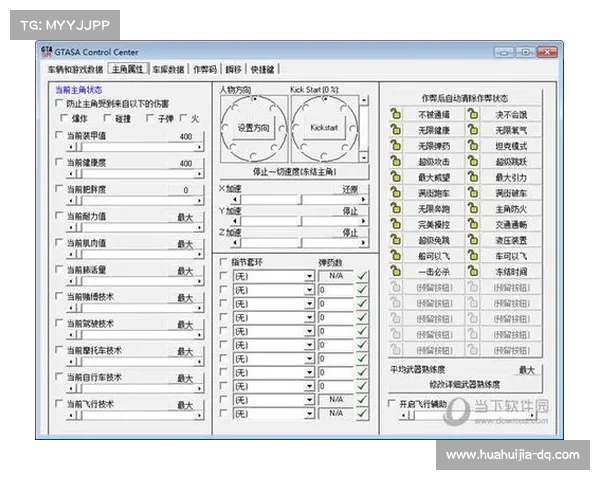Click the lock icon beside 无限氧气
Viewport: 600px width, 480px height.
coord(472,129)
